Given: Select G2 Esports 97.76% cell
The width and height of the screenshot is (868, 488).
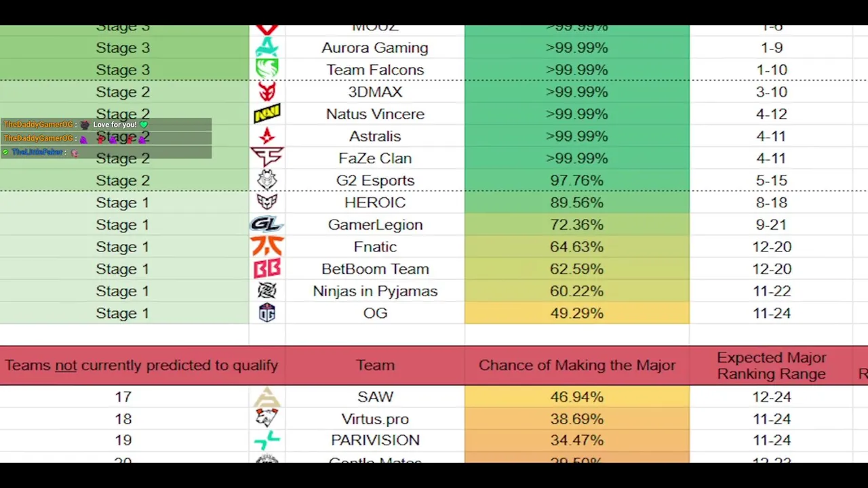Looking at the screenshot, I should click(576, 180).
